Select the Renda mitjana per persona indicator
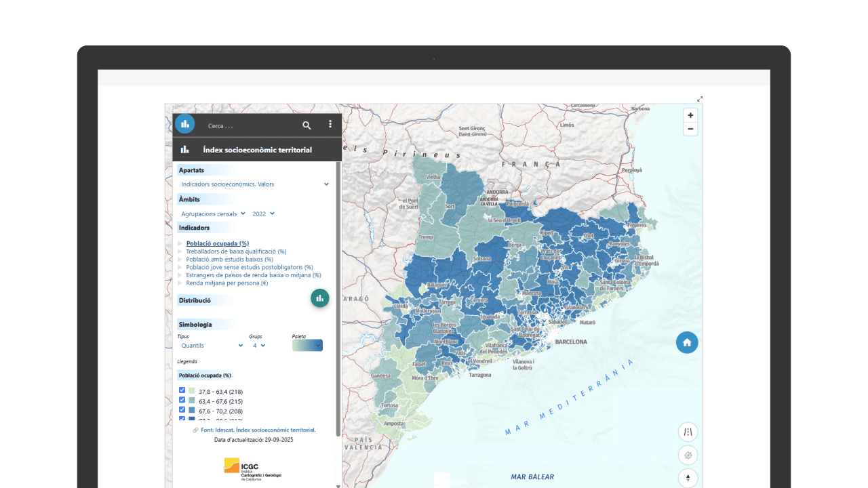The height and width of the screenshot is (488, 868). (226, 283)
